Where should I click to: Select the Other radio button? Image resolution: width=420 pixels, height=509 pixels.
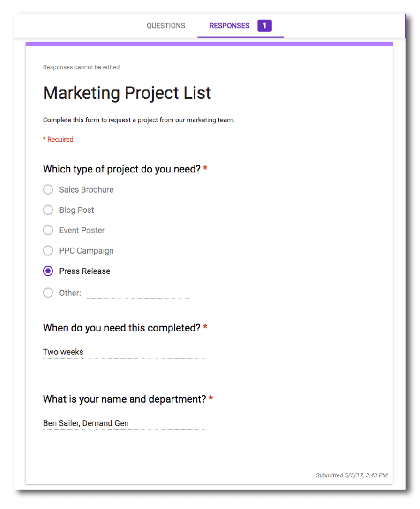point(48,293)
